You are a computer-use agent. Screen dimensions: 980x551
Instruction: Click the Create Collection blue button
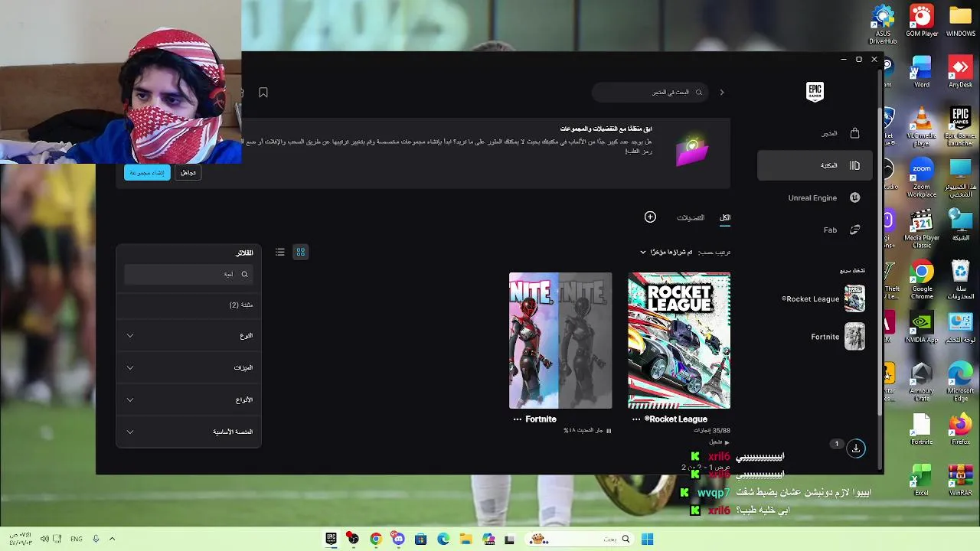(147, 173)
